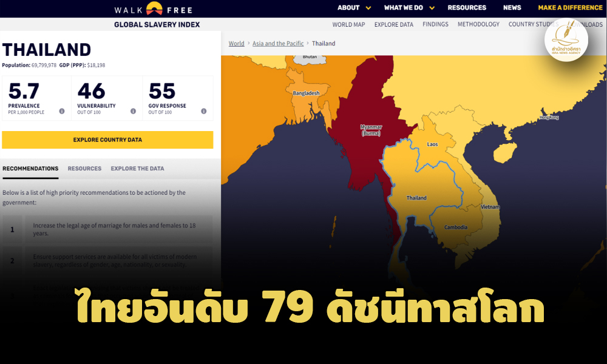Open the News menu item
Viewport: 607px width, 364px height.
(512, 8)
